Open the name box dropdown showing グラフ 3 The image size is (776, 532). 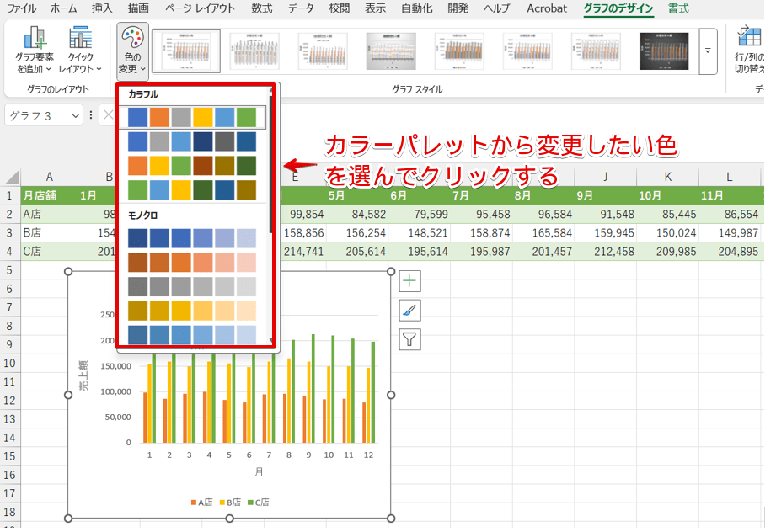75,115
